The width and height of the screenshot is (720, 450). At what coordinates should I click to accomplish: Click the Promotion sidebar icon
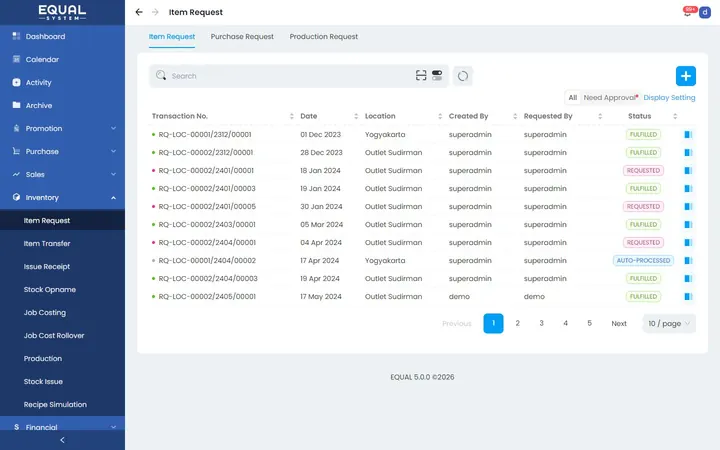(x=17, y=128)
